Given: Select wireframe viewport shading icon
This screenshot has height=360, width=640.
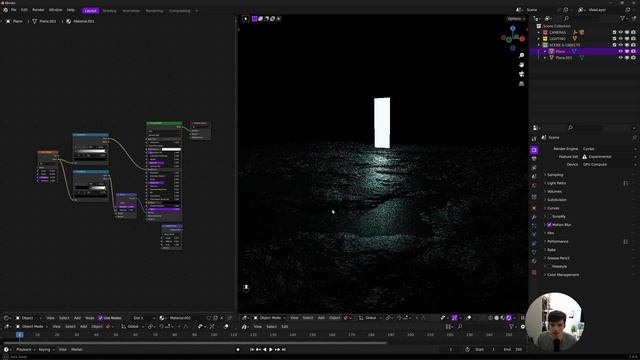Looking at the screenshot, I should point(491,318).
